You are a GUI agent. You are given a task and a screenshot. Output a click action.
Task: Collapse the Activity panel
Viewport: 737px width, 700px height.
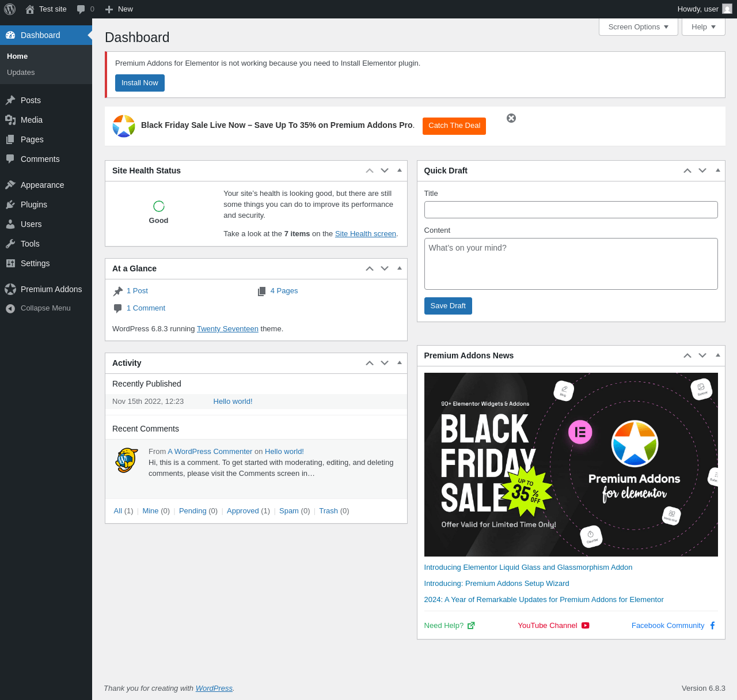[x=400, y=363]
